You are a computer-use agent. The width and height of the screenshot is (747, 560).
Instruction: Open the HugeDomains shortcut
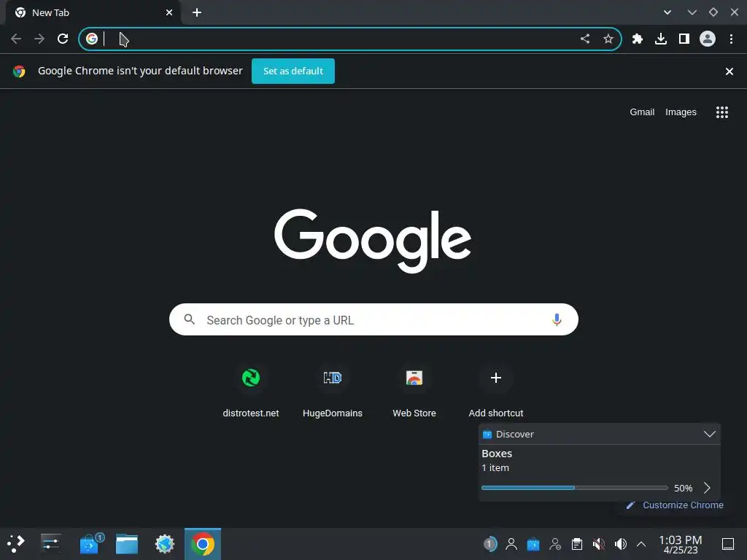click(333, 391)
